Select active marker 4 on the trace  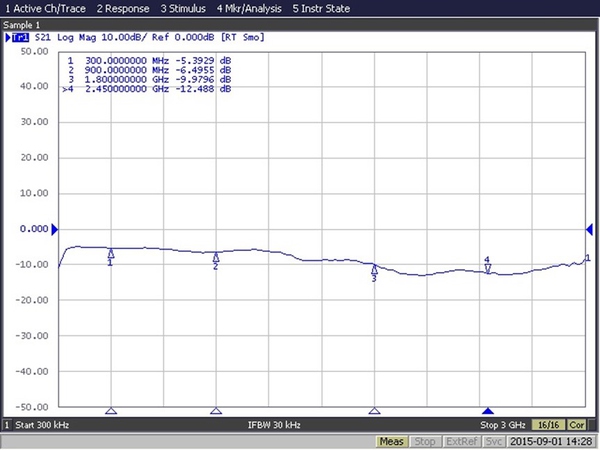click(x=488, y=266)
